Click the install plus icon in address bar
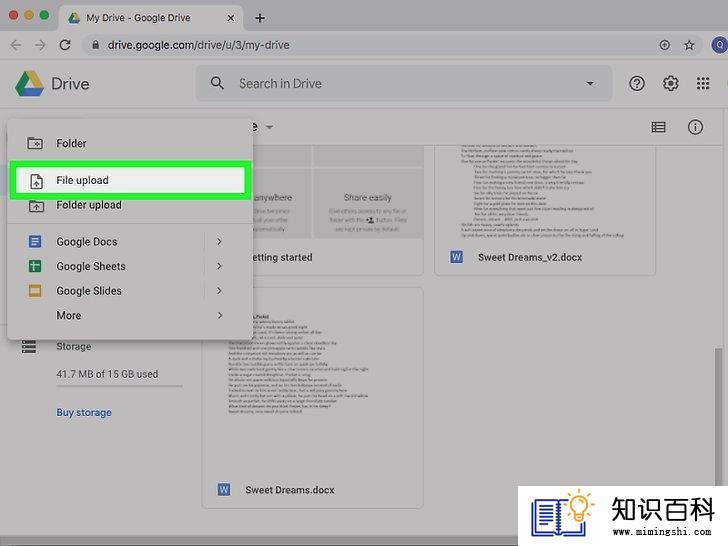728x546 pixels. 664,45
